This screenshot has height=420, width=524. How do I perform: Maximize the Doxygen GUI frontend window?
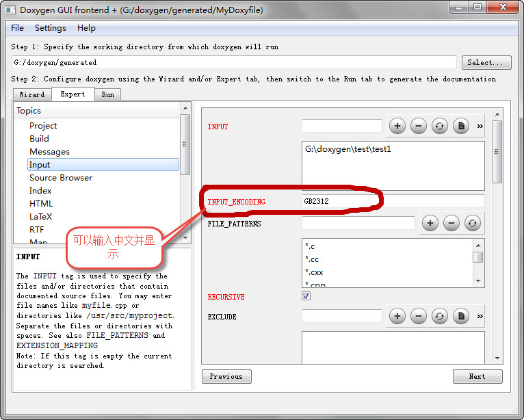(x=477, y=7)
